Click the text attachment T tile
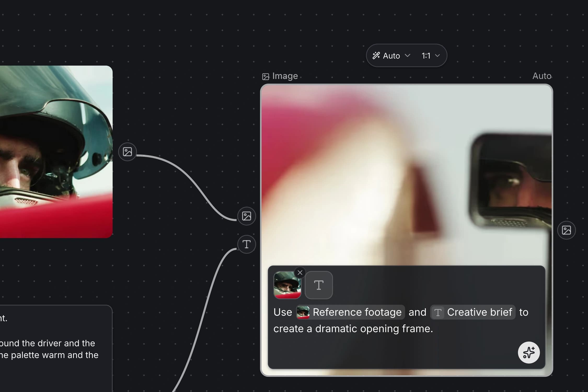The width and height of the screenshot is (588, 392). (319, 285)
